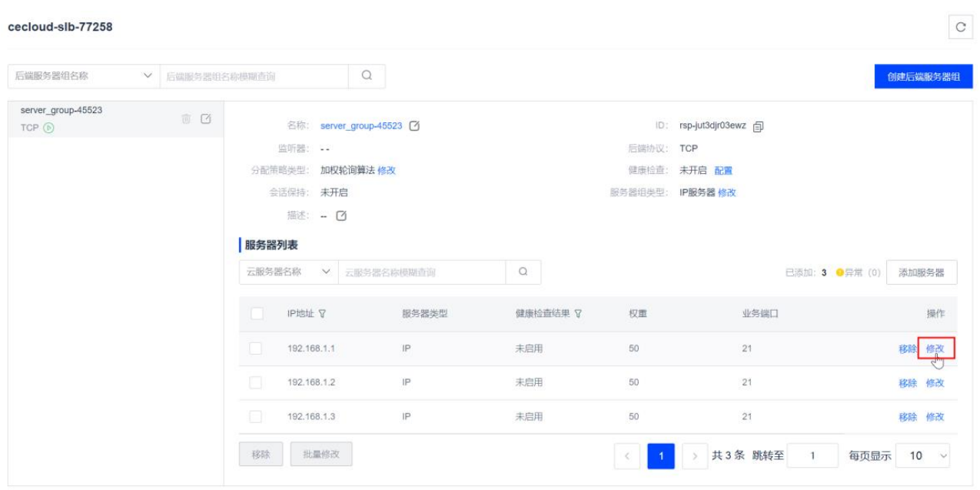Open the server_group-45523 name link
This screenshot has height=490, width=980.
(x=361, y=126)
